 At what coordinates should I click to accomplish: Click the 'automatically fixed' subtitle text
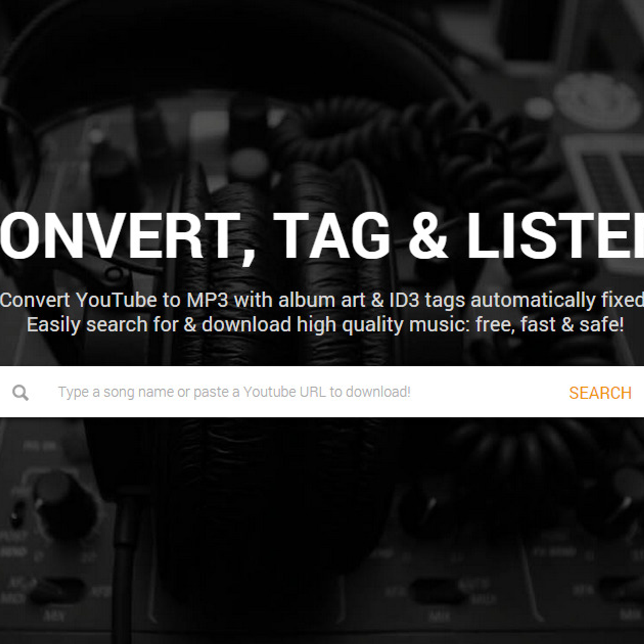[x=557, y=301]
